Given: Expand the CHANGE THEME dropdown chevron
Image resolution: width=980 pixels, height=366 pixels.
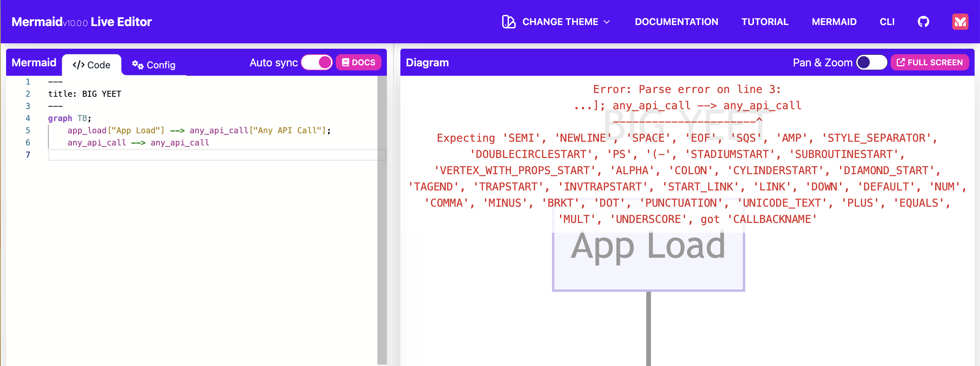Looking at the screenshot, I should click(607, 22).
